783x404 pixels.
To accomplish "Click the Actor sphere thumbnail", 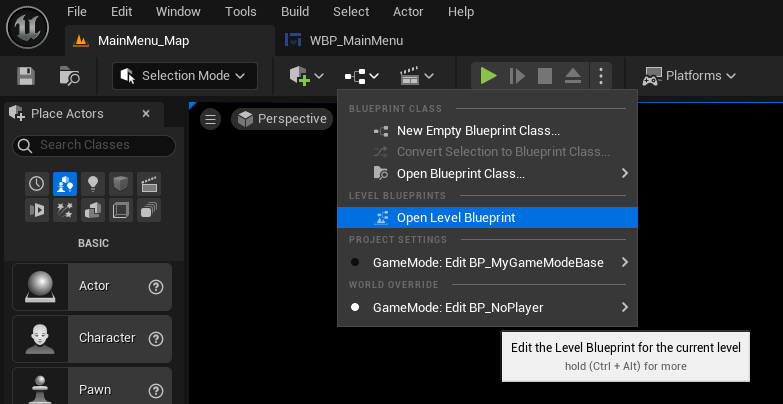I will 40,287.
